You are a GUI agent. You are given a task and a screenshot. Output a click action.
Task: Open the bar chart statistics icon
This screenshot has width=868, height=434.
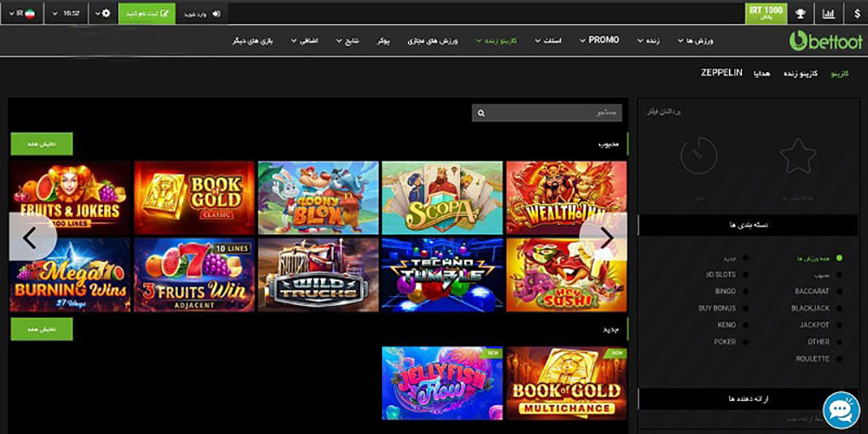[x=828, y=14]
